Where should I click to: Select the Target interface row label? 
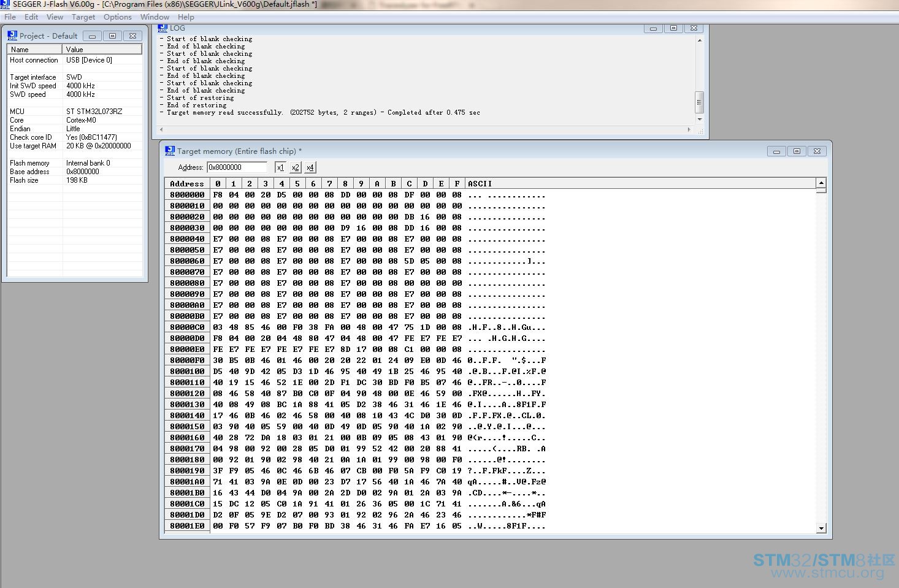33,77
